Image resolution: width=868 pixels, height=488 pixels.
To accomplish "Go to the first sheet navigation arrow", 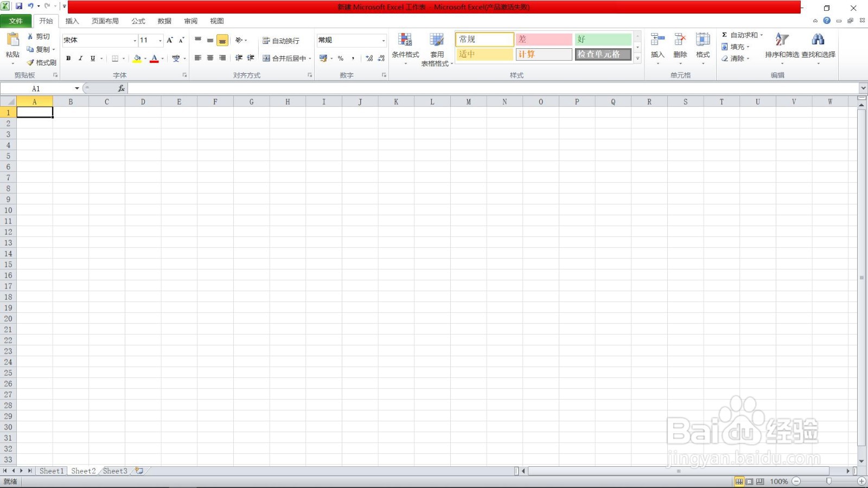I will point(5,471).
